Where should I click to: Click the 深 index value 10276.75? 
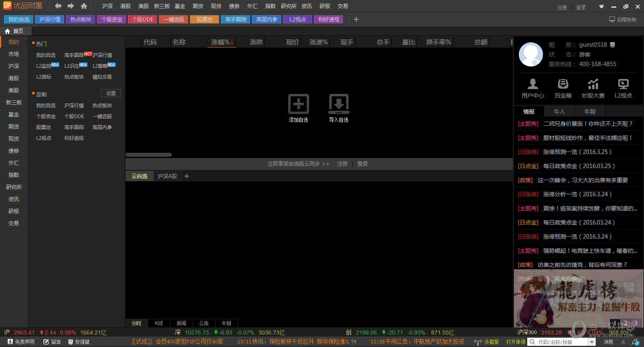[x=197, y=332]
